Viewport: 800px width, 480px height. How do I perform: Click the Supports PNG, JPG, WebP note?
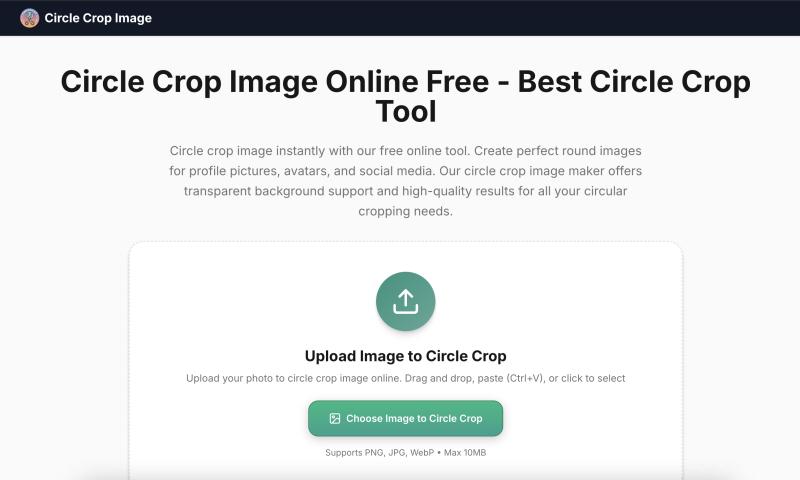point(380,452)
